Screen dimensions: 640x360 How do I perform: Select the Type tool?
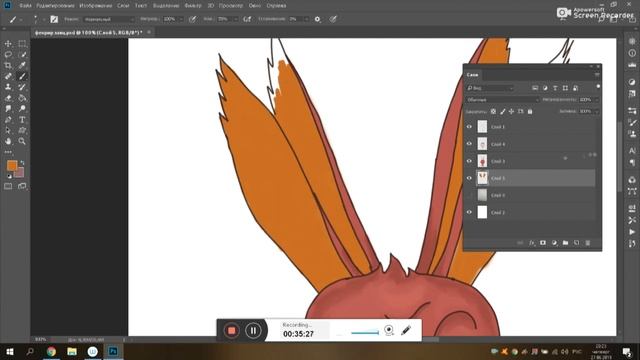22,120
